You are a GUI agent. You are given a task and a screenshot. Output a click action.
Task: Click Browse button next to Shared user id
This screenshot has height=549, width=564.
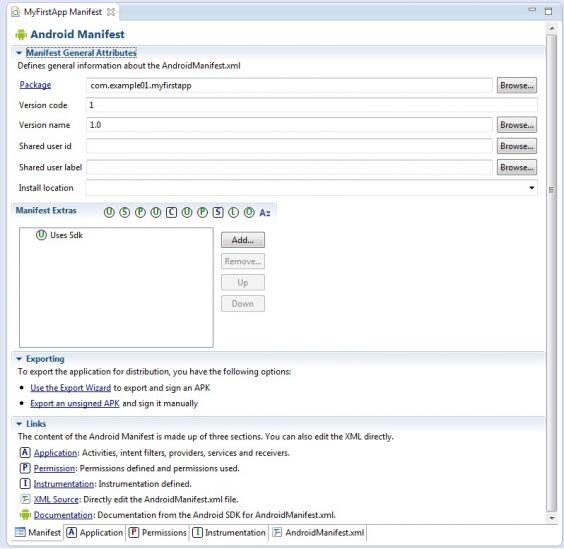coord(517,146)
